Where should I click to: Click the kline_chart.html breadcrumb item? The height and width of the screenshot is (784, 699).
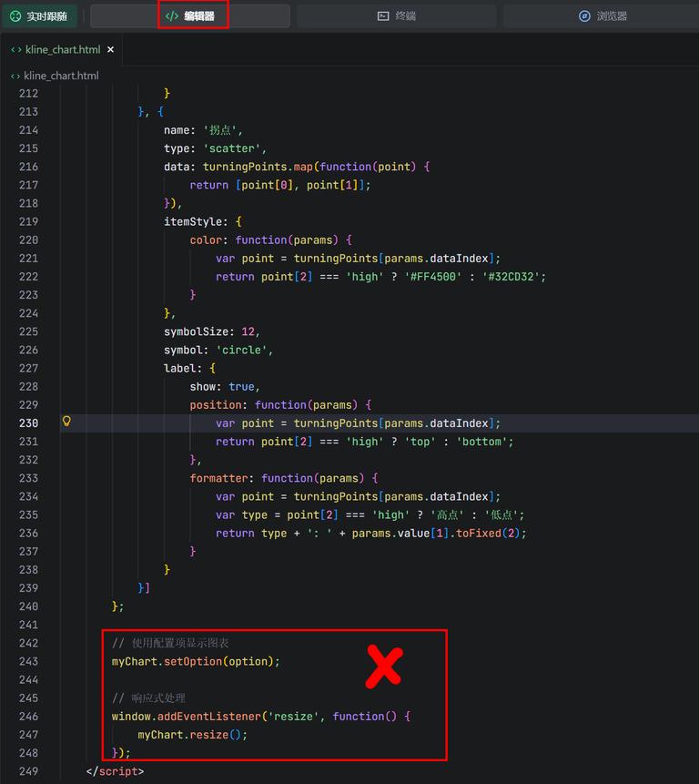point(61,76)
